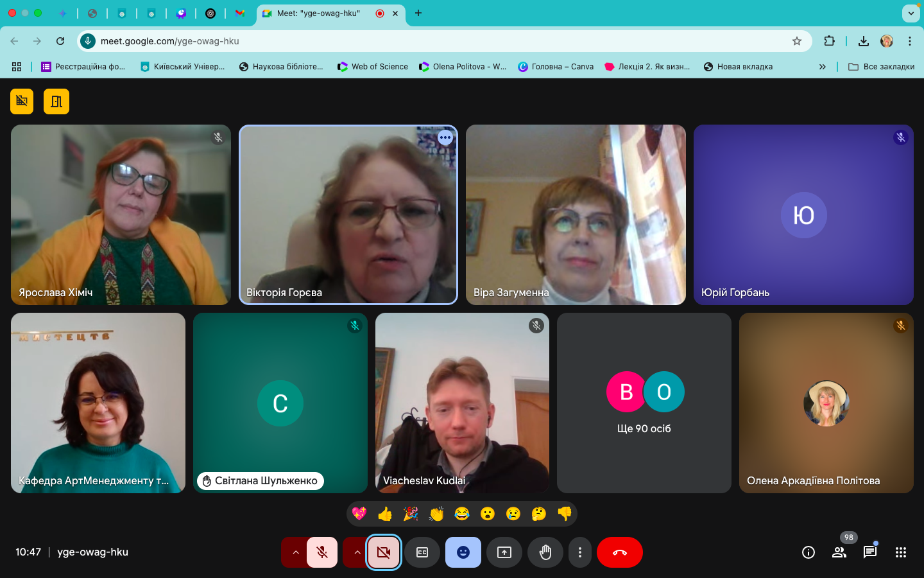Raise hand using the hand icon
Viewport: 924px width, 578px height.
click(x=545, y=552)
